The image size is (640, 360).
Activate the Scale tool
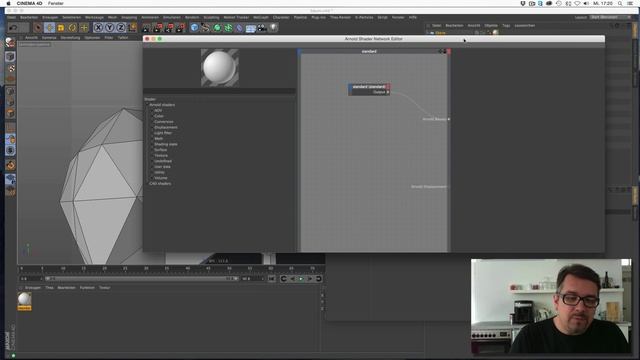[61, 28]
